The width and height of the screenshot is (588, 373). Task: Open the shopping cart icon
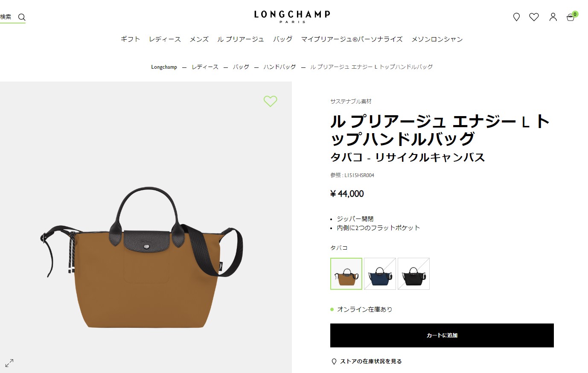(571, 17)
